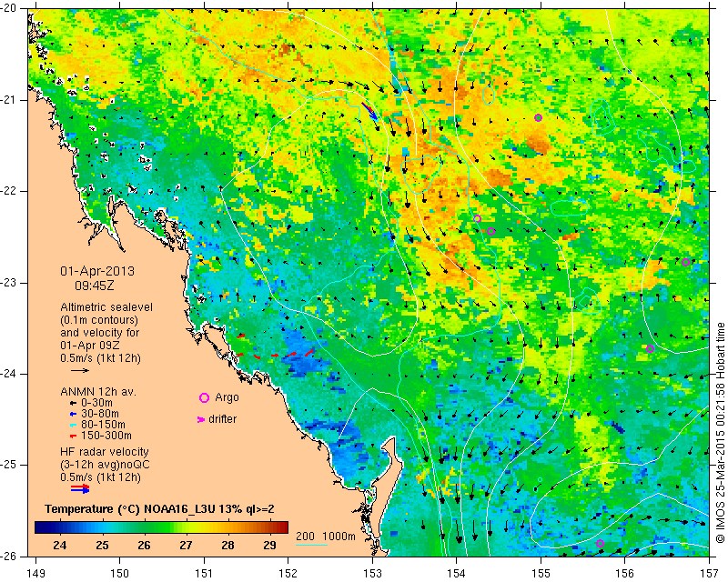728x582 pixels.
Task: Click the blue 30-80m arrow legend icon
Action: coord(73,415)
